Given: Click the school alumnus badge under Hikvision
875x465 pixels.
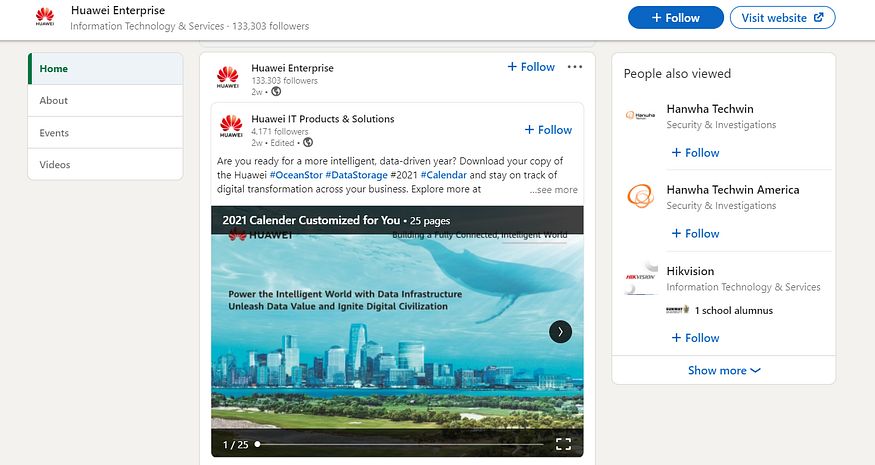Looking at the screenshot, I should [x=677, y=310].
